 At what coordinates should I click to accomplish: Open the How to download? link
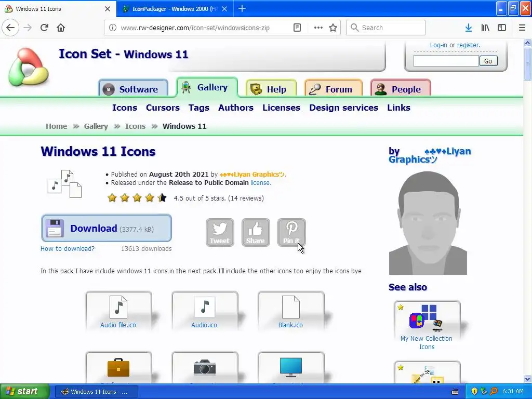pyautogui.click(x=68, y=249)
